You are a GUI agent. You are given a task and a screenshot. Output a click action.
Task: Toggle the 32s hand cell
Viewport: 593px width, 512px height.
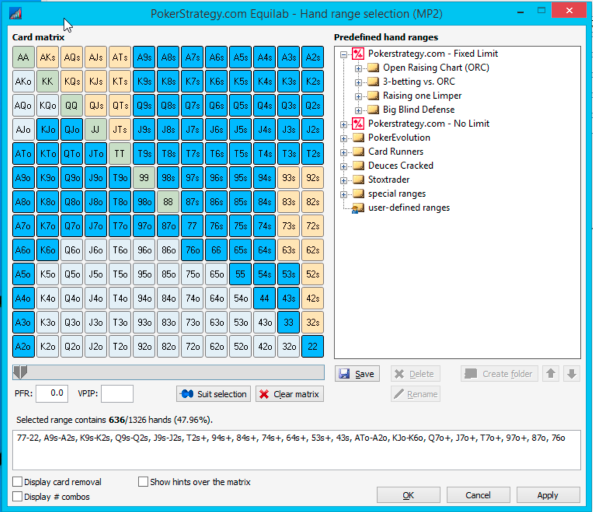(x=312, y=322)
